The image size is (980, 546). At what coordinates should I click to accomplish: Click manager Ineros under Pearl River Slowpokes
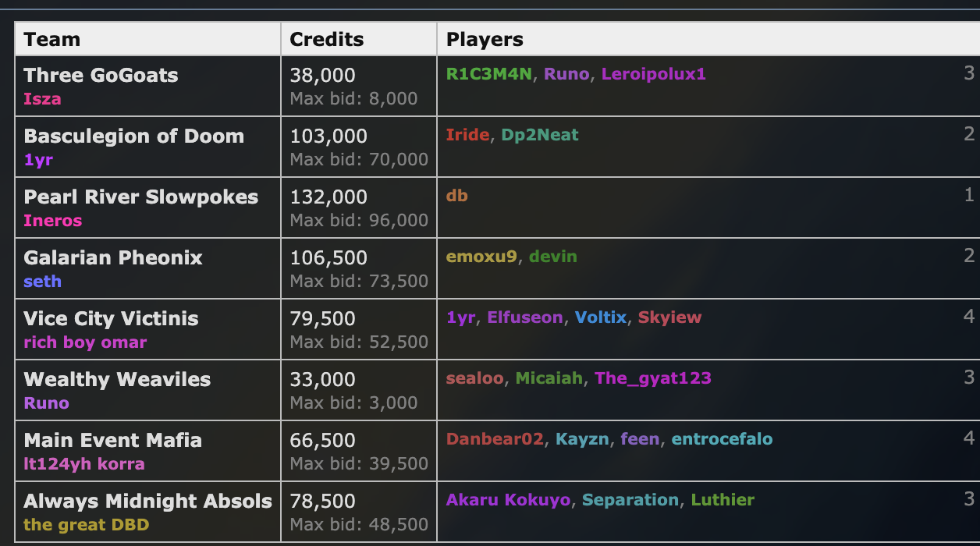coord(53,221)
